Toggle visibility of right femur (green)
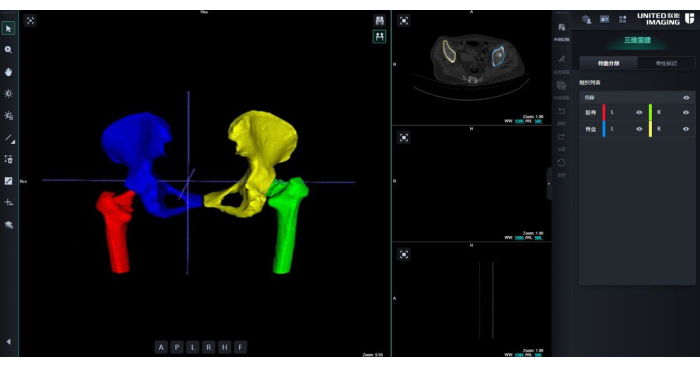700x367 pixels. (686, 113)
